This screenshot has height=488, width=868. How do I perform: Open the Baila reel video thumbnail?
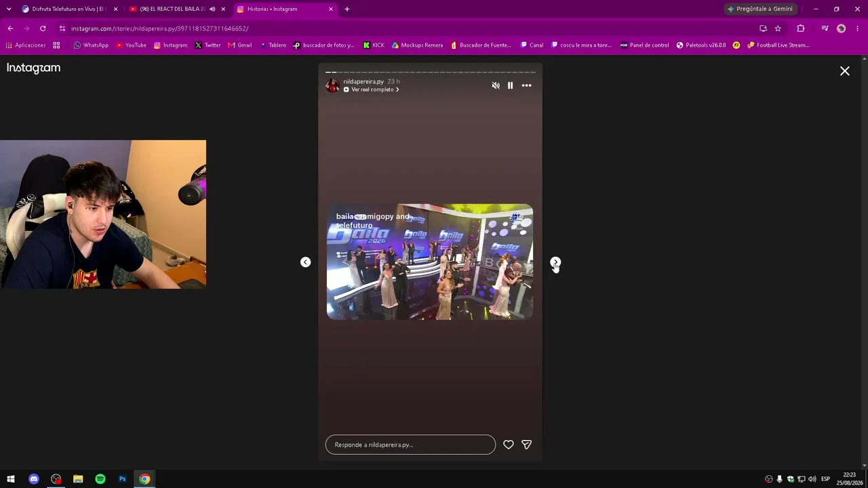pos(430,262)
